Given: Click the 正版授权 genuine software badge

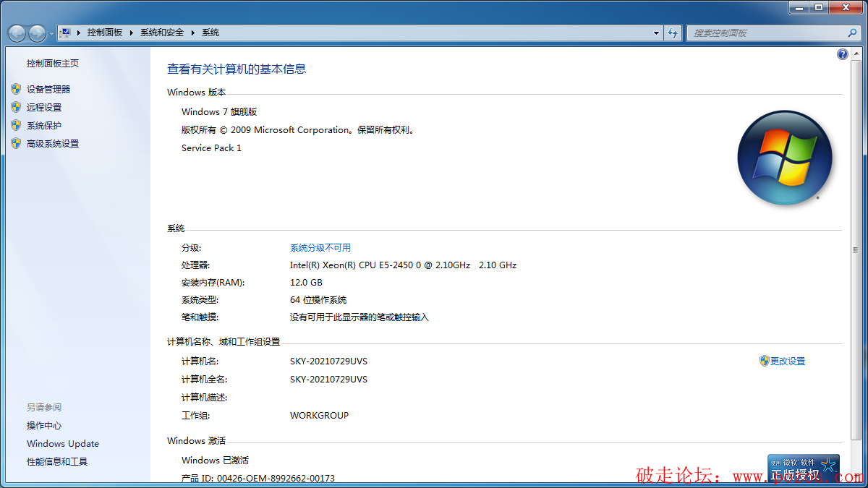Looking at the screenshot, I should click(x=804, y=468).
